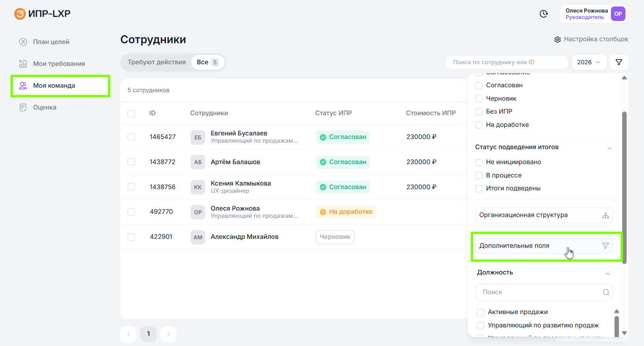Click the organizational structure tree icon
This screenshot has height=346, width=644.
[605, 215]
